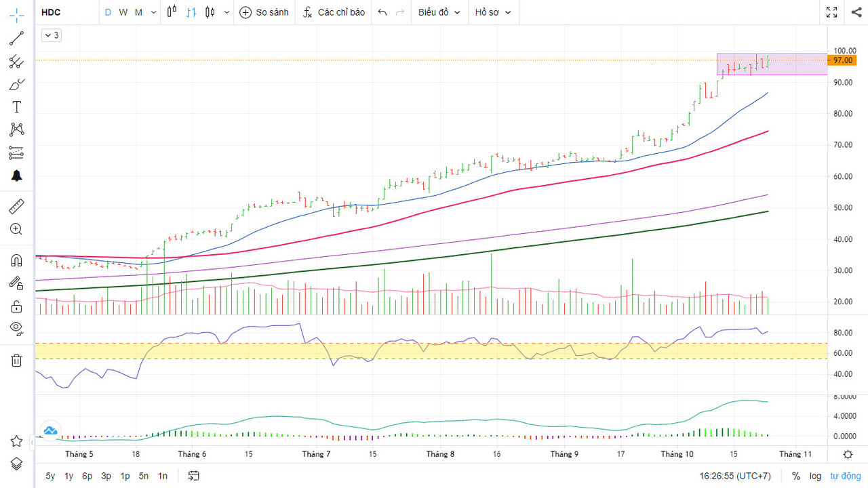
Task: Toggle tự động auto scale
Action: (844, 476)
